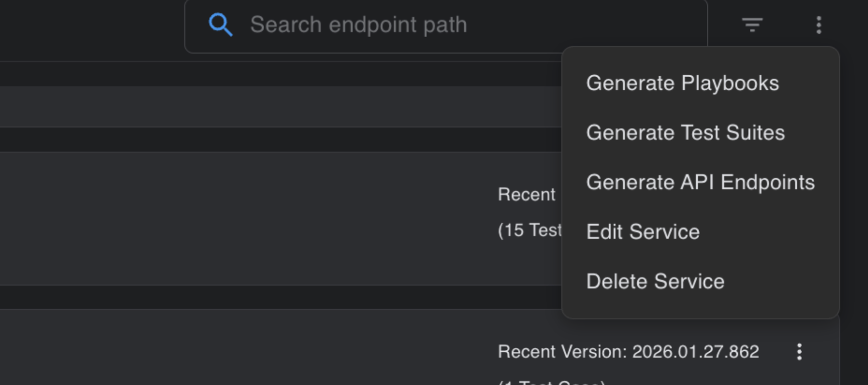Select the topmost empty service row

(244, 107)
